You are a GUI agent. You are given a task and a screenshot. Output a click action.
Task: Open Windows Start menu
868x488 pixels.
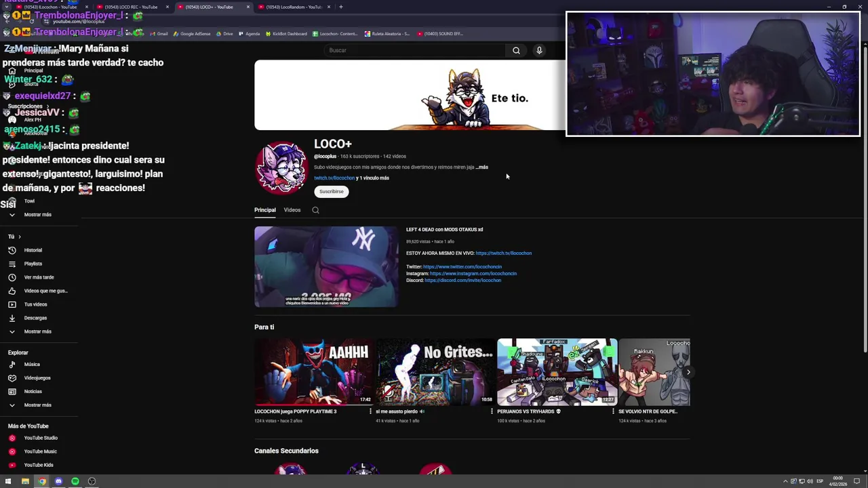coord(8,481)
